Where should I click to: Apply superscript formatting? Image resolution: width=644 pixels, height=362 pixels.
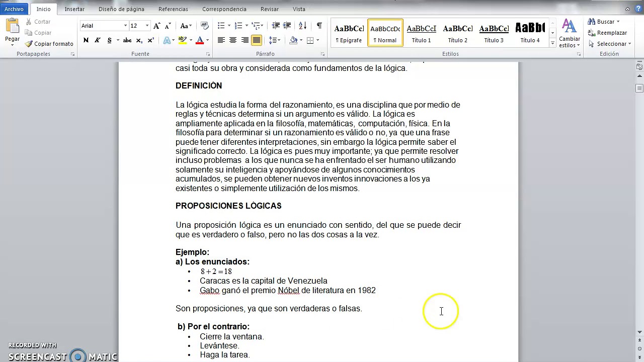point(150,40)
